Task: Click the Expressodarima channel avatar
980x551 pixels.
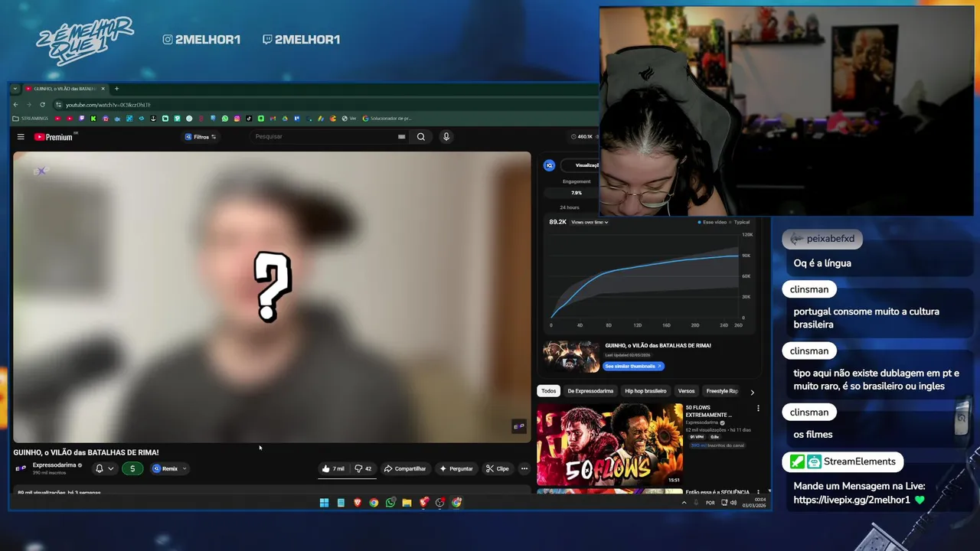Action: coord(21,468)
